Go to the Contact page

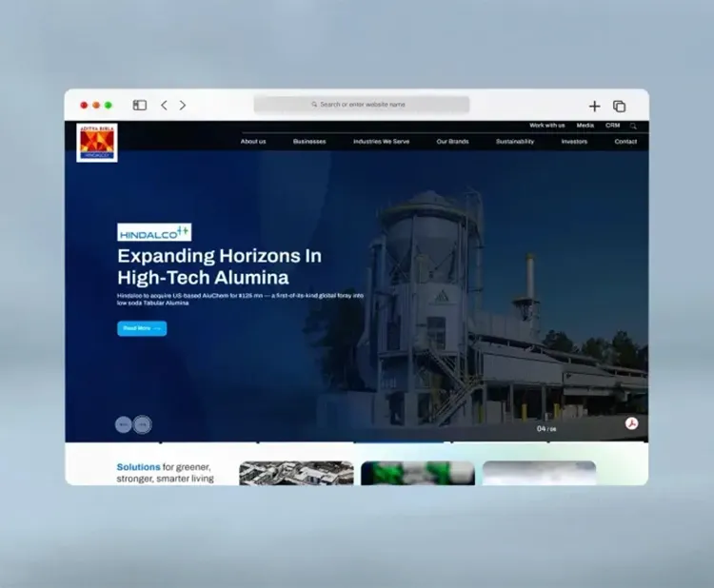pyautogui.click(x=625, y=142)
